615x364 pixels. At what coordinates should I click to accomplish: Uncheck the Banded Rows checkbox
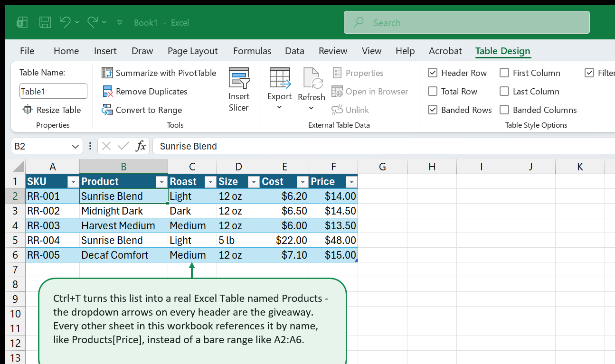(x=433, y=110)
